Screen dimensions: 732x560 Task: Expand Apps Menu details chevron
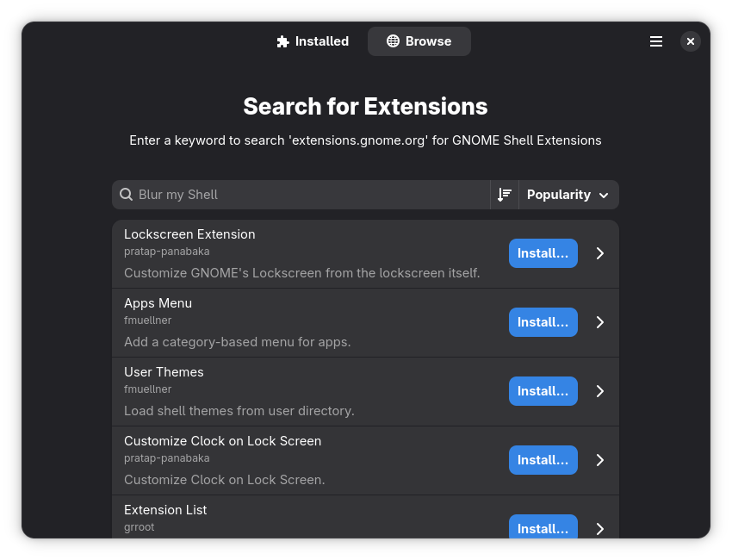(600, 322)
